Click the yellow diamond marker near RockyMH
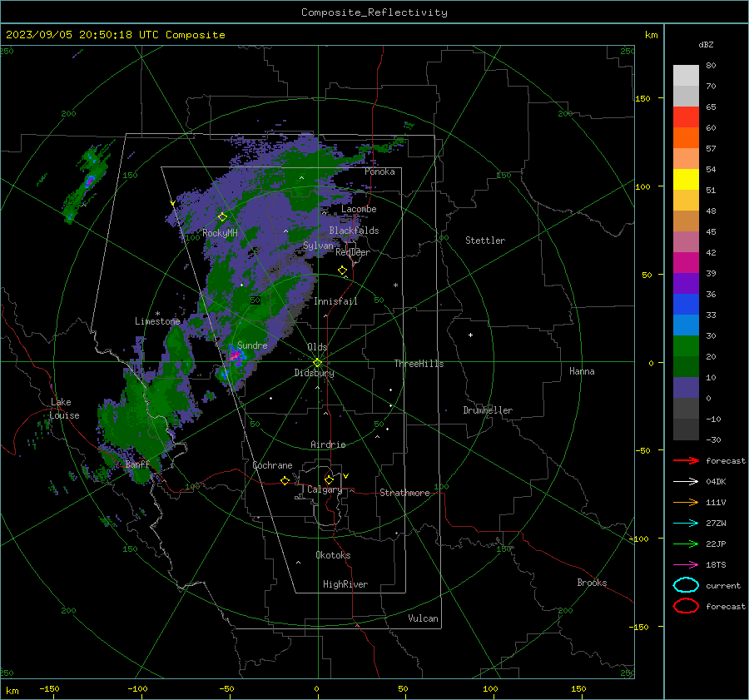 tap(222, 217)
